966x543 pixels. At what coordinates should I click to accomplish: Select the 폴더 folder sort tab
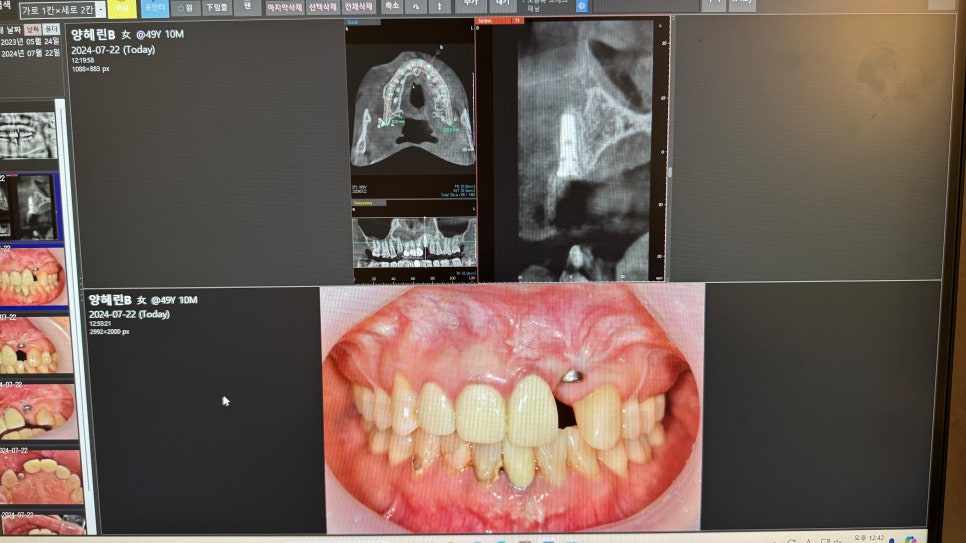tap(51, 29)
